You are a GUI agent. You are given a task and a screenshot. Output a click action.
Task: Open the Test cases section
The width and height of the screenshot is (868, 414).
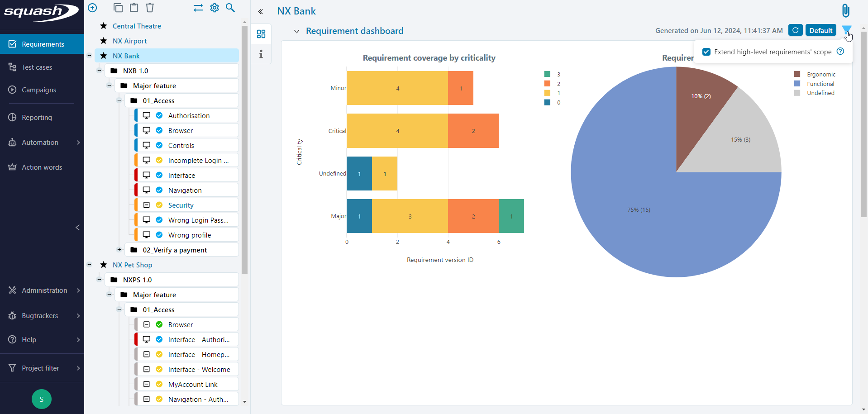pos(36,67)
